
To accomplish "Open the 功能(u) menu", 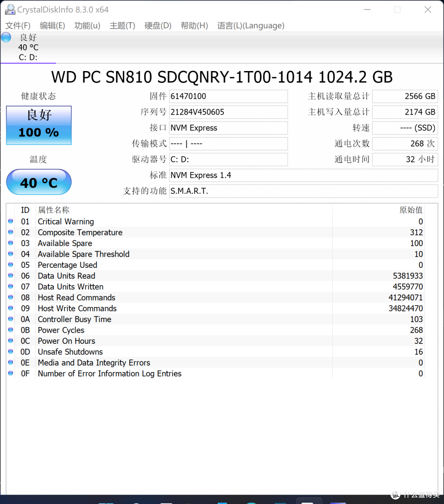I will pos(87,25).
